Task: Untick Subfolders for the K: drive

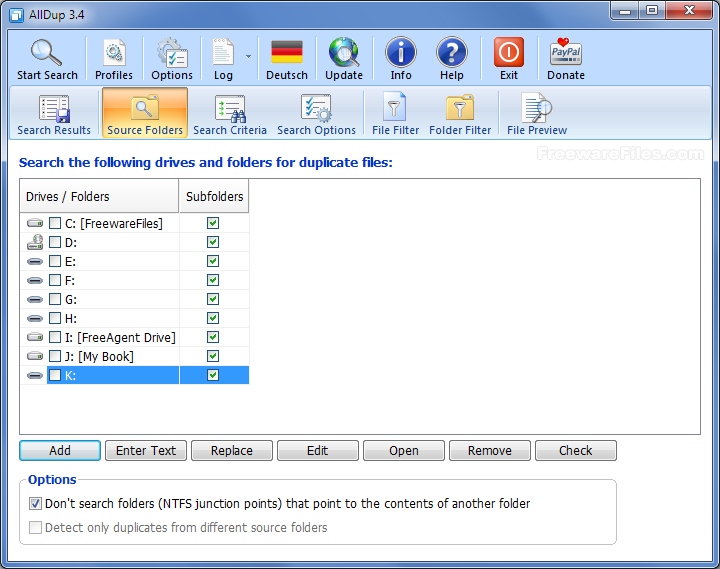Action: (x=213, y=375)
